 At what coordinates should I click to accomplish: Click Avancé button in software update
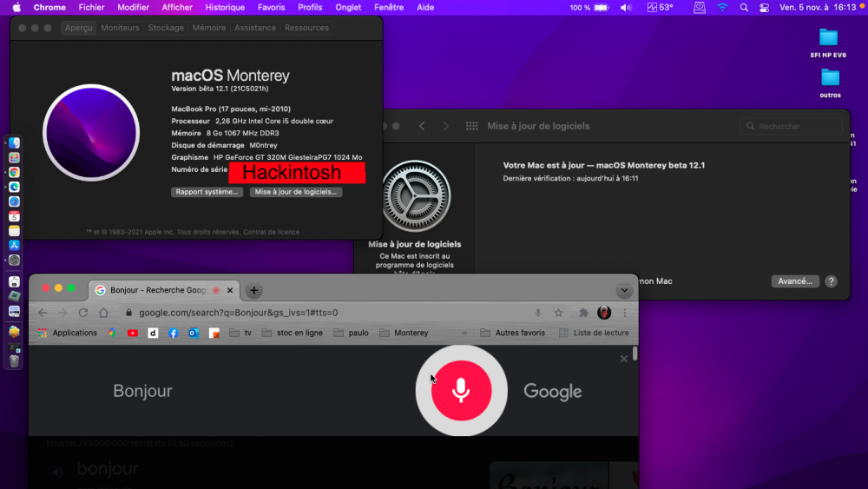(x=795, y=281)
